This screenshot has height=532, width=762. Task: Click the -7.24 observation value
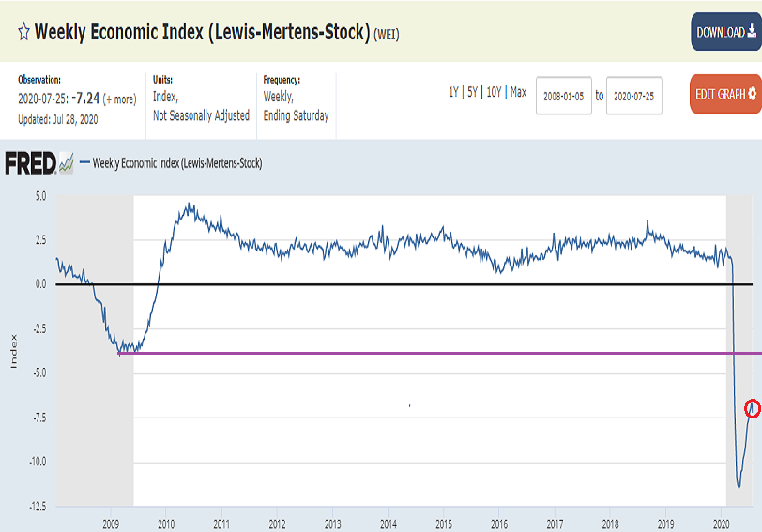click(85, 99)
